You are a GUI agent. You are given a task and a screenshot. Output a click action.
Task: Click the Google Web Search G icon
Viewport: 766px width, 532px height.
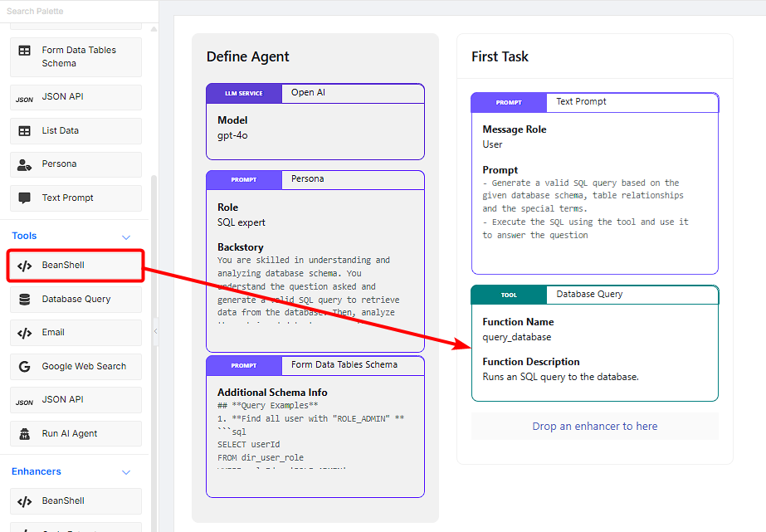24,366
